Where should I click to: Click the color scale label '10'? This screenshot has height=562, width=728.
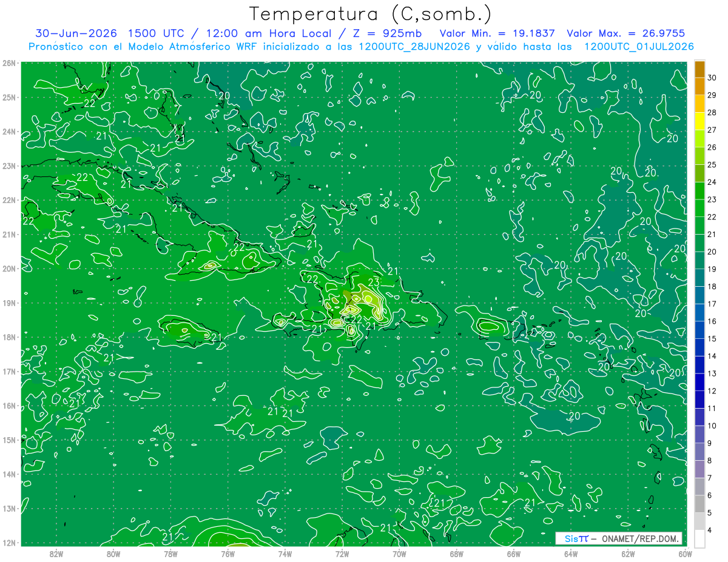(712, 426)
